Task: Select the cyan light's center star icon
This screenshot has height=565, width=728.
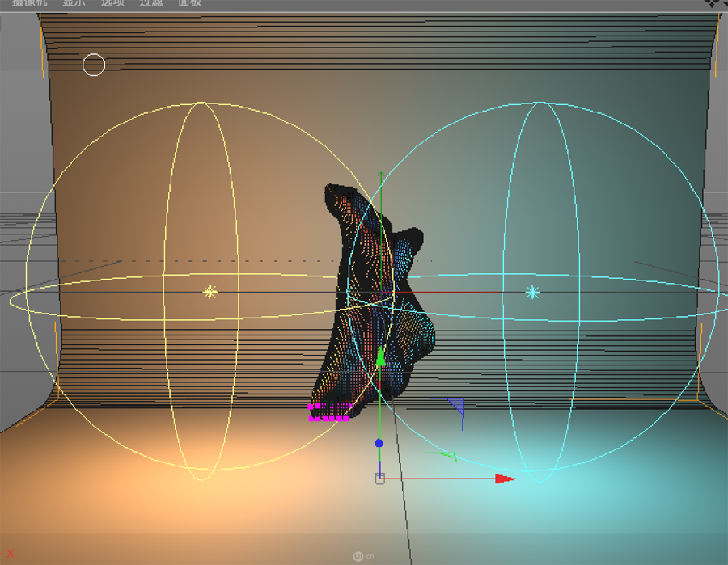Action: pyautogui.click(x=533, y=293)
